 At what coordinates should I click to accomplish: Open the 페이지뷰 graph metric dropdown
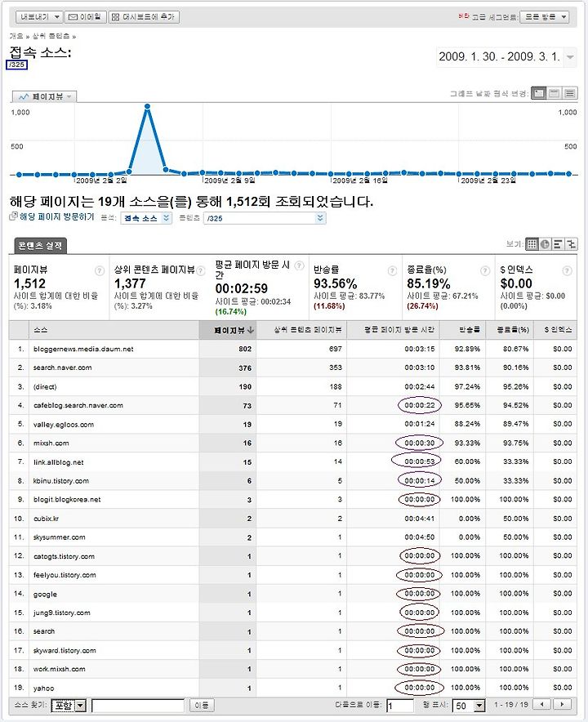(x=44, y=96)
